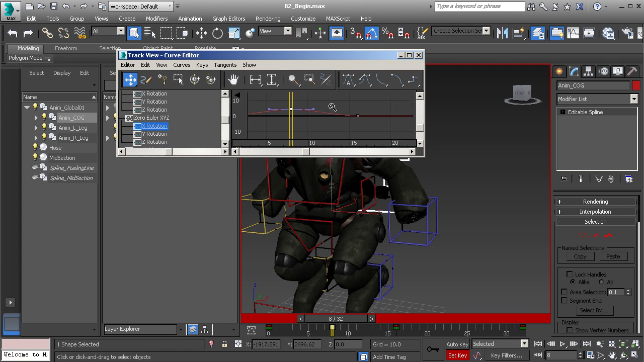This screenshot has height=362, width=644.
Task: Click the Mirror tool icon
Action: tap(502, 33)
